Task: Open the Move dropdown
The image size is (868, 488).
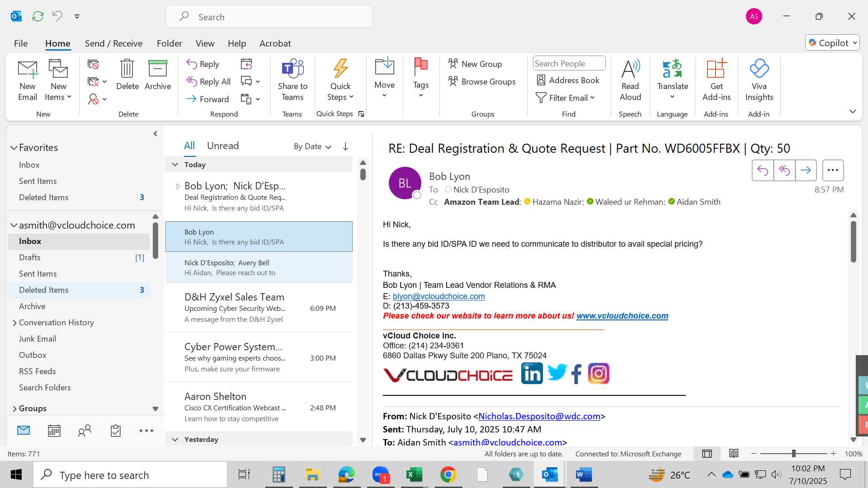Action: [x=384, y=78]
